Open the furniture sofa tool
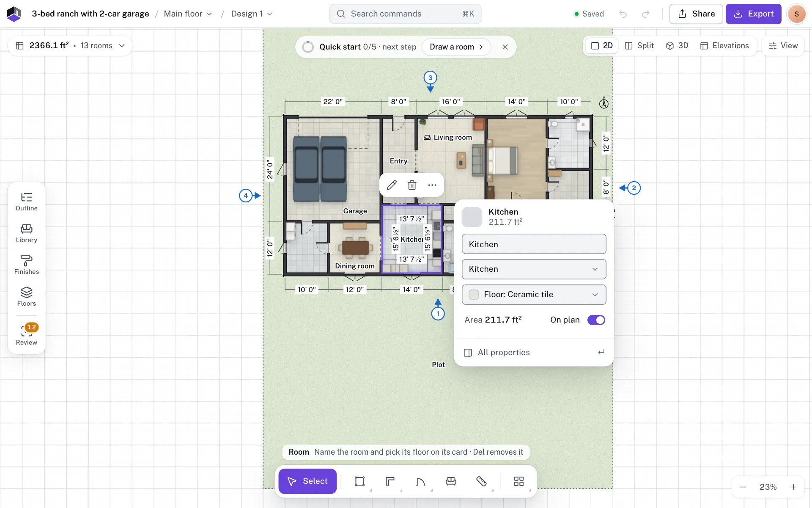The width and height of the screenshot is (812, 508). [x=451, y=481]
